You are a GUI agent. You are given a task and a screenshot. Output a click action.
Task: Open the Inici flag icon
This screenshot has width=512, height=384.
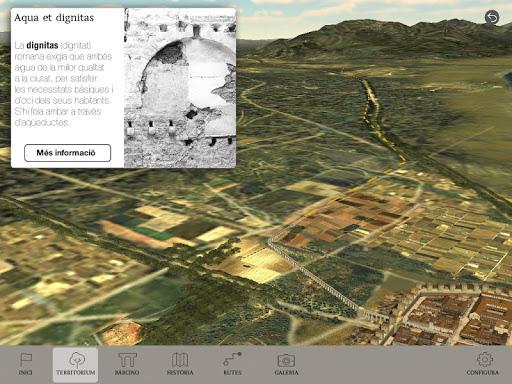(26, 359)
